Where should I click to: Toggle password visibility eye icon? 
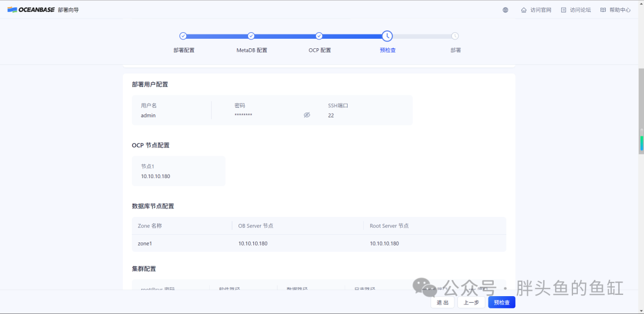point(306,115)
